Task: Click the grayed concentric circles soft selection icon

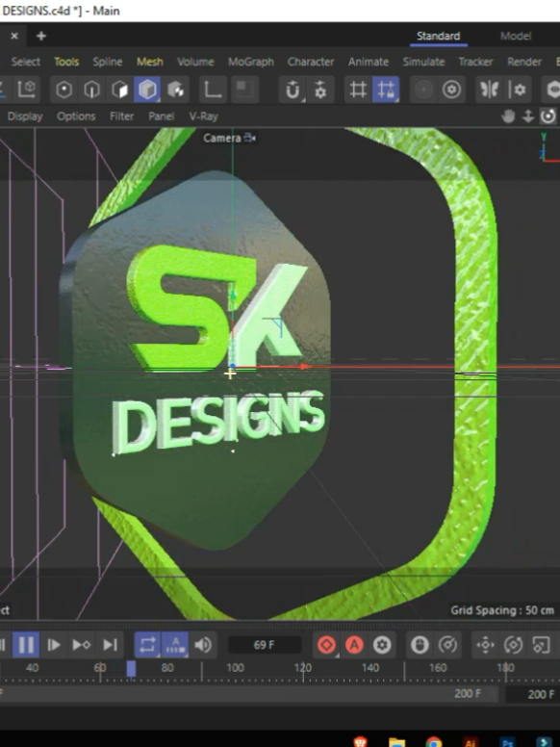Action: pos(423,90)
